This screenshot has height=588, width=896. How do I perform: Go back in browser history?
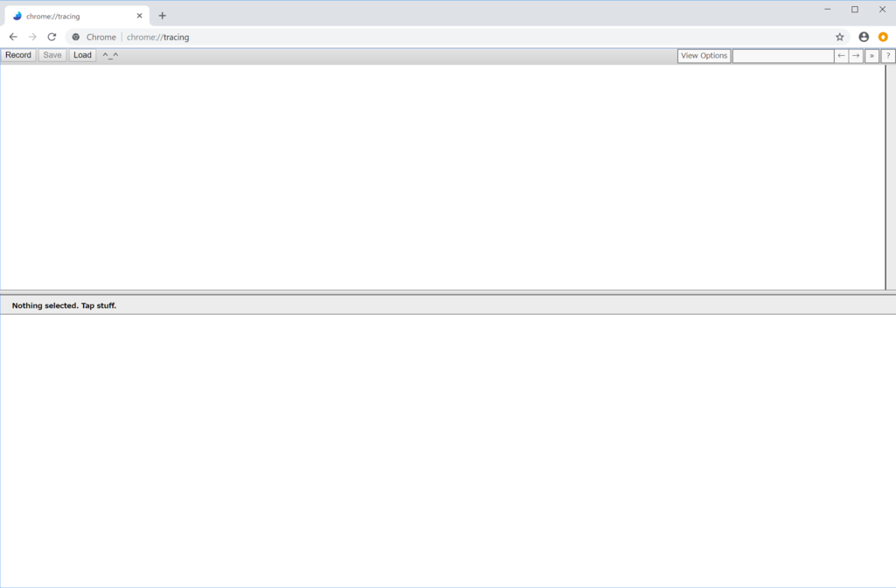click(13, 37)
